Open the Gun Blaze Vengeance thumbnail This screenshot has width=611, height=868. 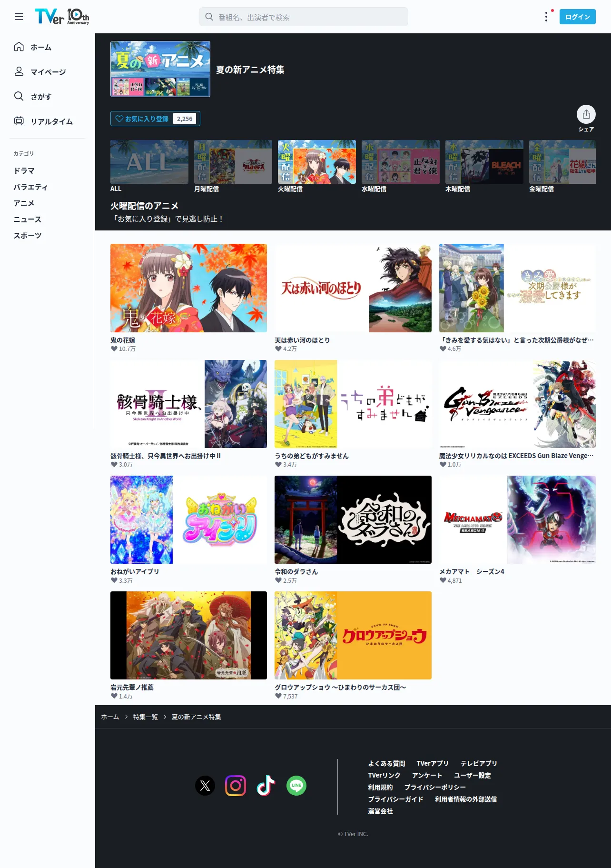click(x=517, y=404)
